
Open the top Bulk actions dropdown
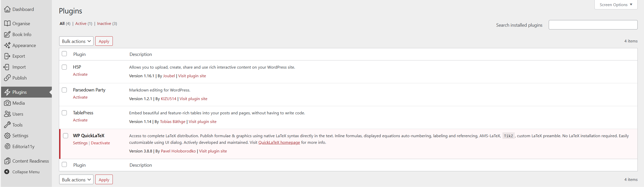pyautogui.click(x=76, y=41)
